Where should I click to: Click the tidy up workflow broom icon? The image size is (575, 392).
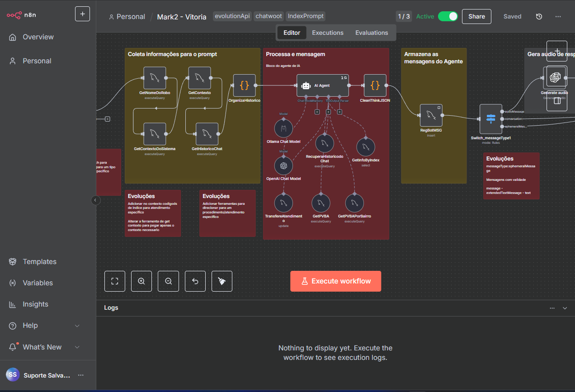pyautogui.click(x=222, y=281)
